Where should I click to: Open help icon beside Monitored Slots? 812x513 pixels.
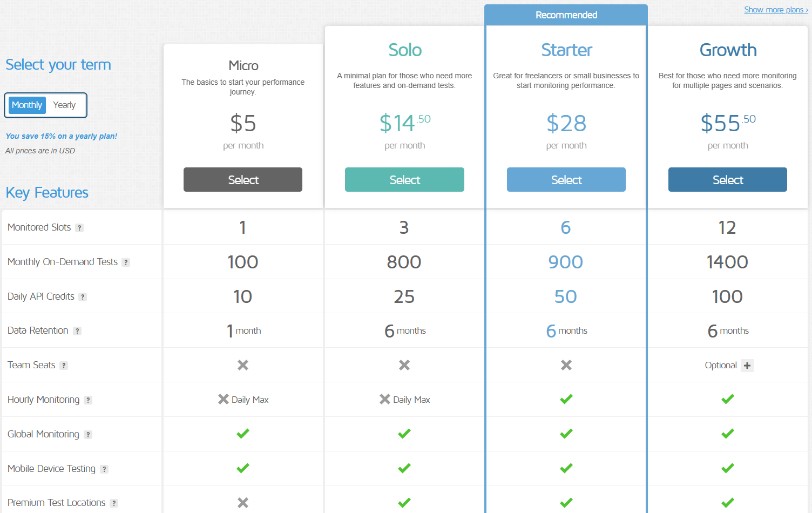tap(79, 228)
